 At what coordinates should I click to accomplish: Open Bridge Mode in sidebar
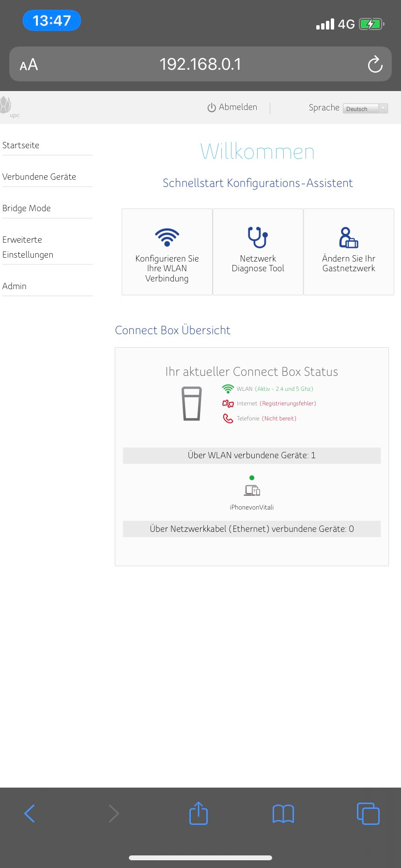coord(27,208)
